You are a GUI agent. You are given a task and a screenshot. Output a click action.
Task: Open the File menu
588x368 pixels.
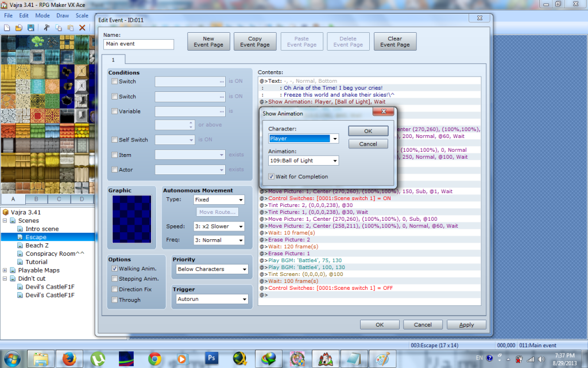pos(8,16)
